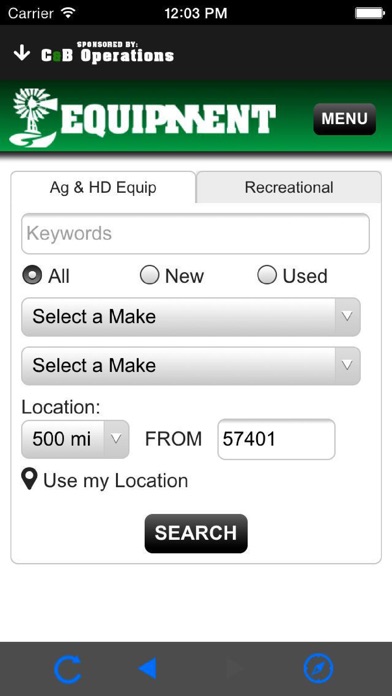This screenshot has height=696, width=392.
Task: Tap the location pin icon
Action: [29, 480]
